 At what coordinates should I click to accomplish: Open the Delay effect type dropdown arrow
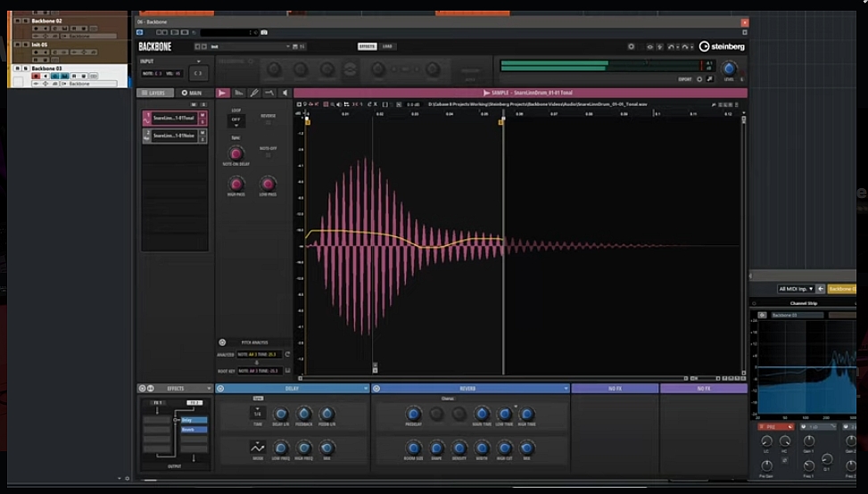pos(366,389)
